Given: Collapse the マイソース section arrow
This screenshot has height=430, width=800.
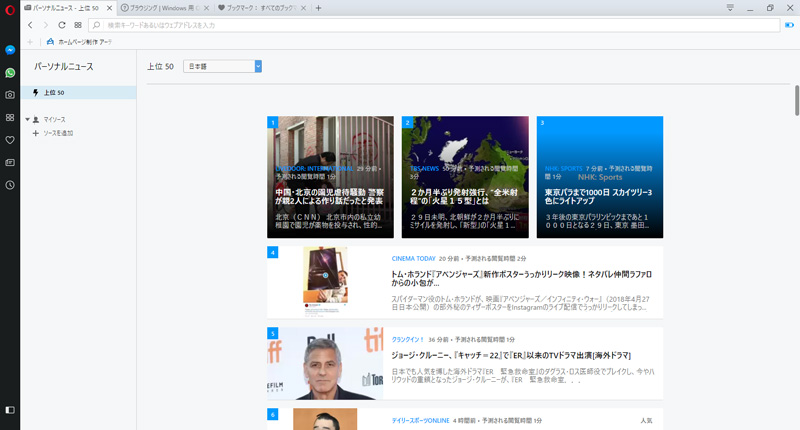Looking at the screenshot, I should (28, 119).
